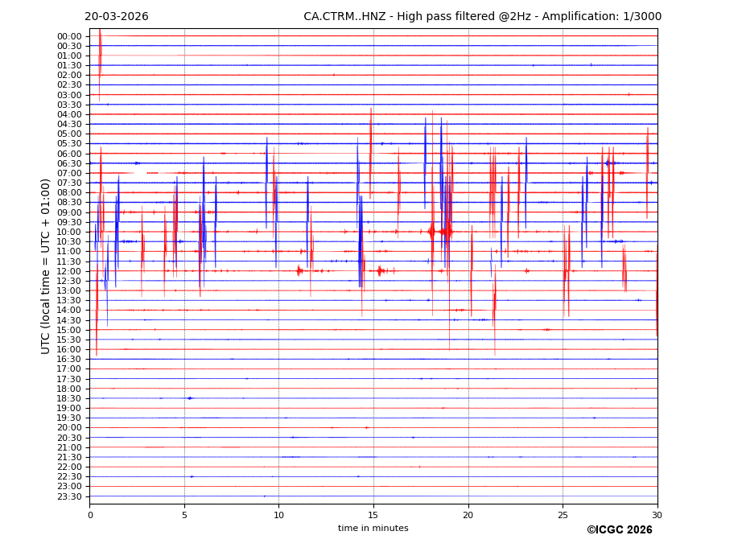Image resolution: width=746 pixels, height=560 pixels.
Task: Click the 30 minute x-axis tick label
Action: [x=657, y=515]
